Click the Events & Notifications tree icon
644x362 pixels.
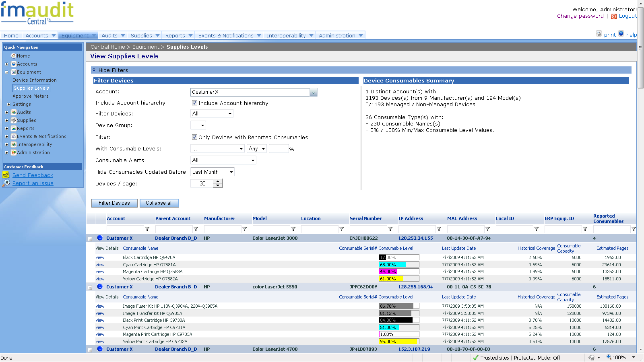(14, 136)
